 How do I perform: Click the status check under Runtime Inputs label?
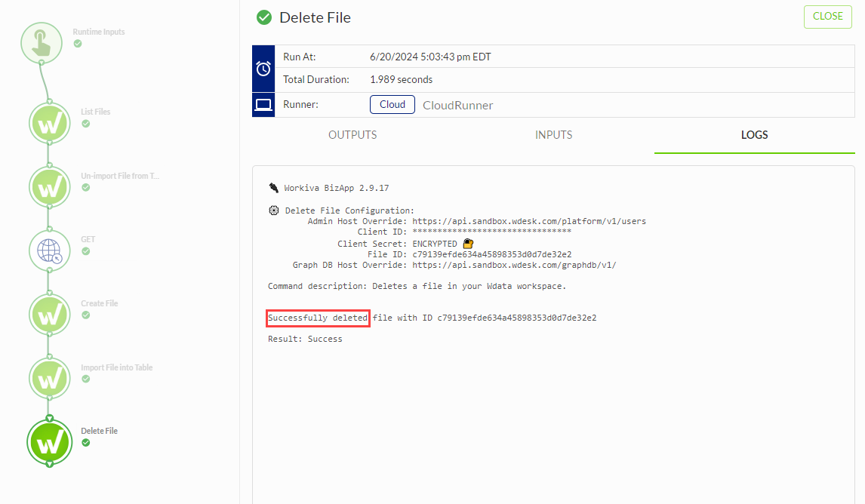[78, 44]
